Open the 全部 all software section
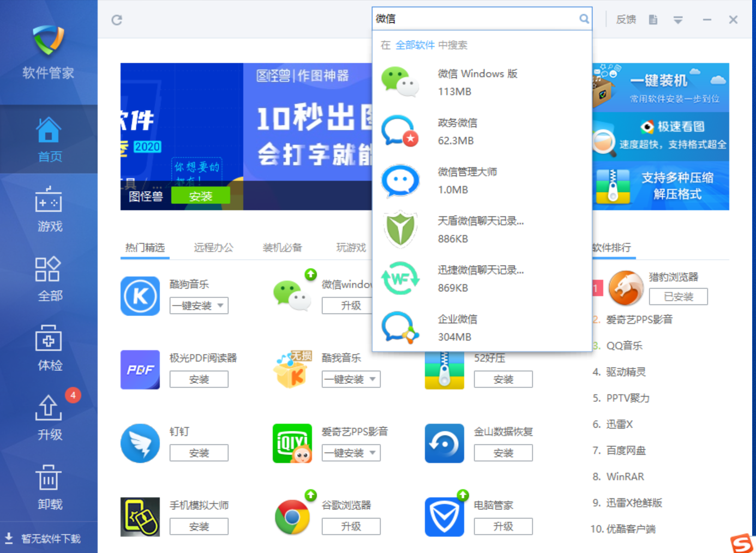This screenshot has height=553, width=756. [x=49, y=279]
